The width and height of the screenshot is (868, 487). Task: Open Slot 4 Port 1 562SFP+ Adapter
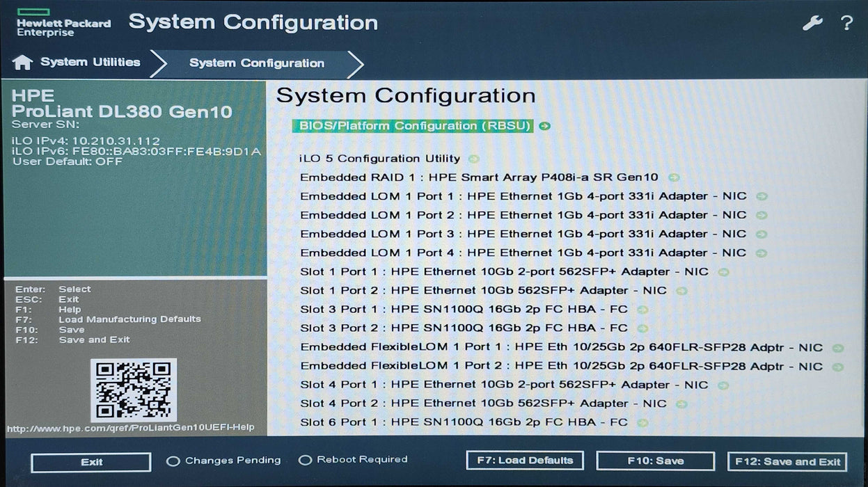click(x=504, y=385)
